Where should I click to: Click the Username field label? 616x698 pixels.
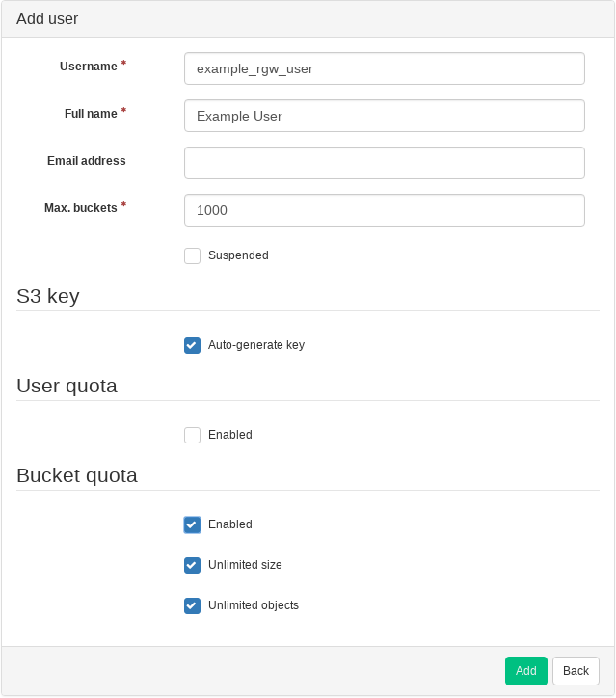[x=88, y=67]
